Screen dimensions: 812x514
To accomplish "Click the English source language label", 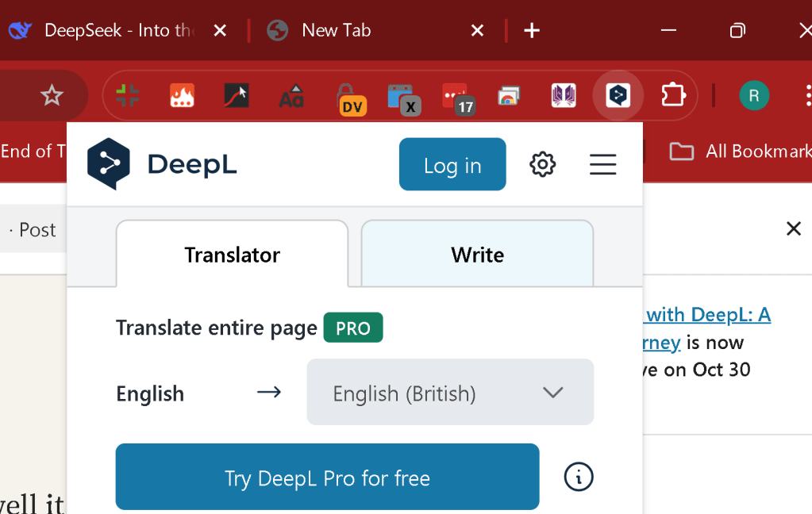I will tap(150, 394).
